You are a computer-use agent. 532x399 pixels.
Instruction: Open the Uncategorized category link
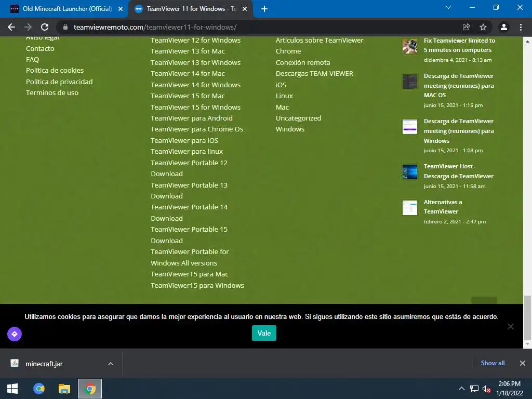pyautogui.click(x=298, y=118)
